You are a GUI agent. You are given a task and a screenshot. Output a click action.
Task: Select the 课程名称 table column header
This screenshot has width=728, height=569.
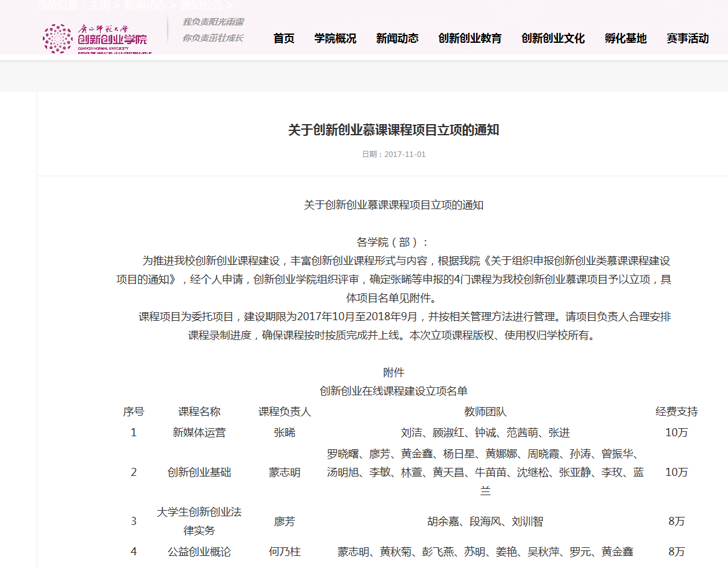pyautogui.click(x=199, y=411)
